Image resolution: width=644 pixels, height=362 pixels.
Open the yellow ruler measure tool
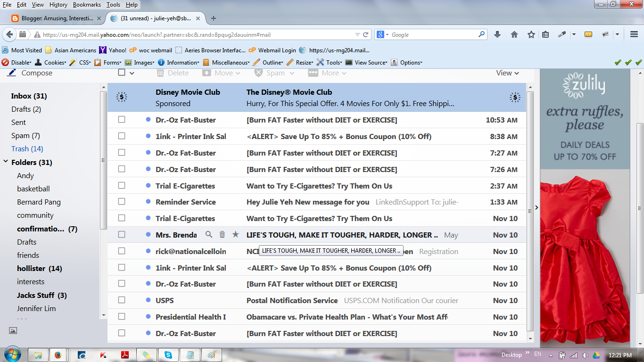pos(588,34)
